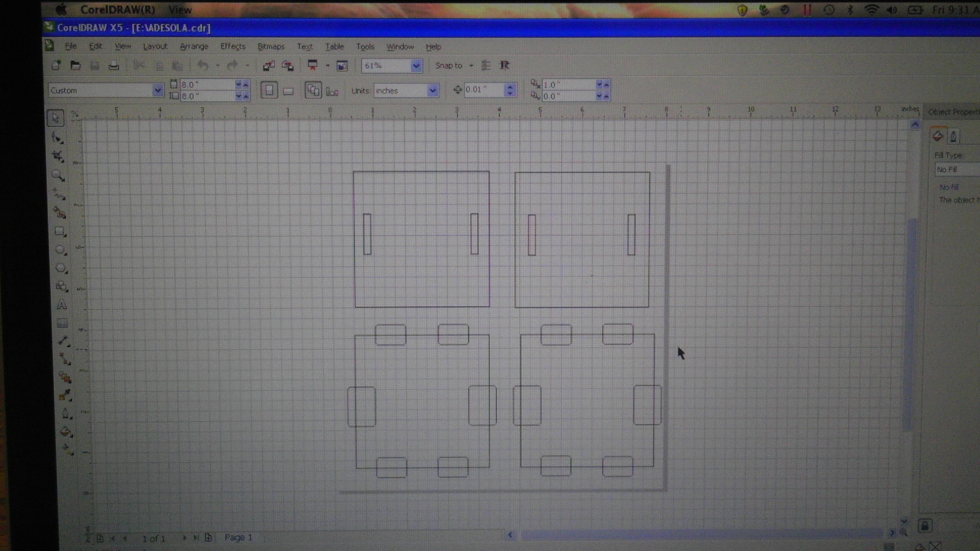Select the Text tool

(62, 305)
